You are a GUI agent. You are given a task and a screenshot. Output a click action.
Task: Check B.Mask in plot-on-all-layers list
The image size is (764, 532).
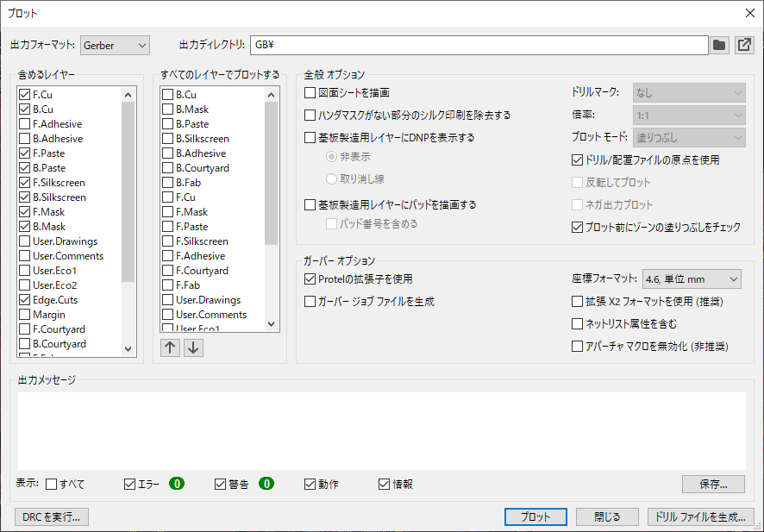[167, 110]
